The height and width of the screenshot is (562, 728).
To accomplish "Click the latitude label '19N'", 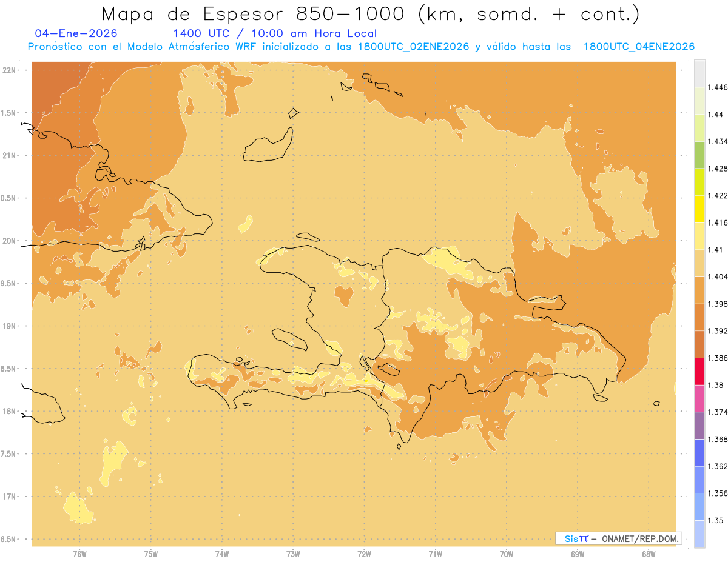I will pos(9,326).
